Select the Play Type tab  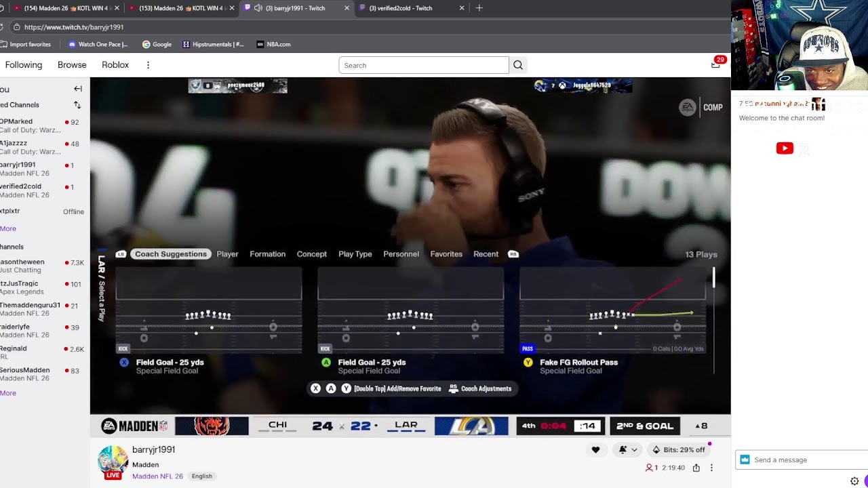click(x=355, y=254)
